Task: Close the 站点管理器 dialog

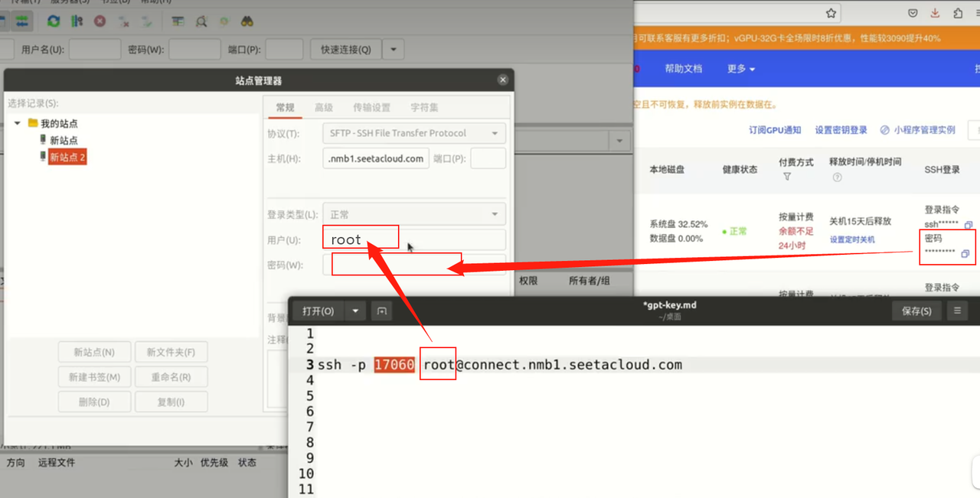Action: click(503, 80)
